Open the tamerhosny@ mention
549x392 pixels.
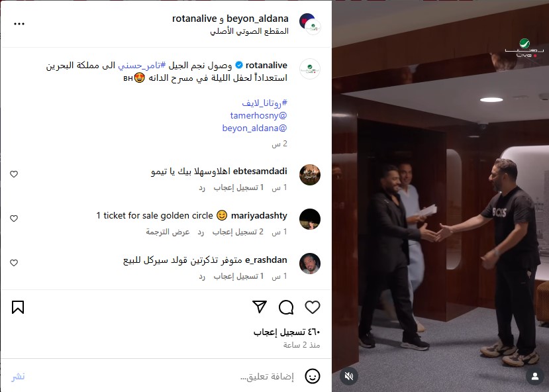[x=258, y=115]
